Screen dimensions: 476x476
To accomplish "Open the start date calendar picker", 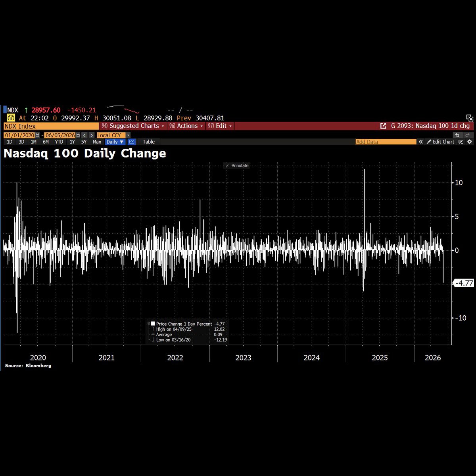I will tap(38, 135).
